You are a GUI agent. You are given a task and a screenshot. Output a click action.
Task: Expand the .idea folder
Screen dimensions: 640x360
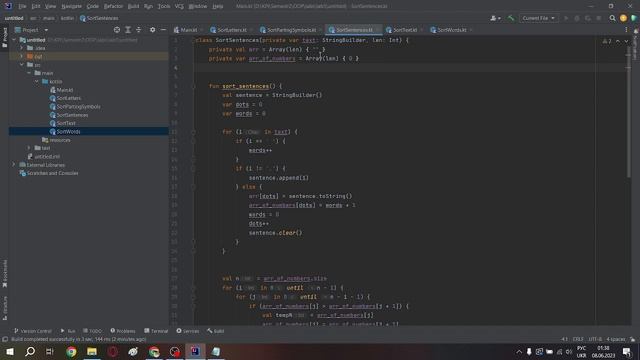pyautogui.click(x=22, y=48)
